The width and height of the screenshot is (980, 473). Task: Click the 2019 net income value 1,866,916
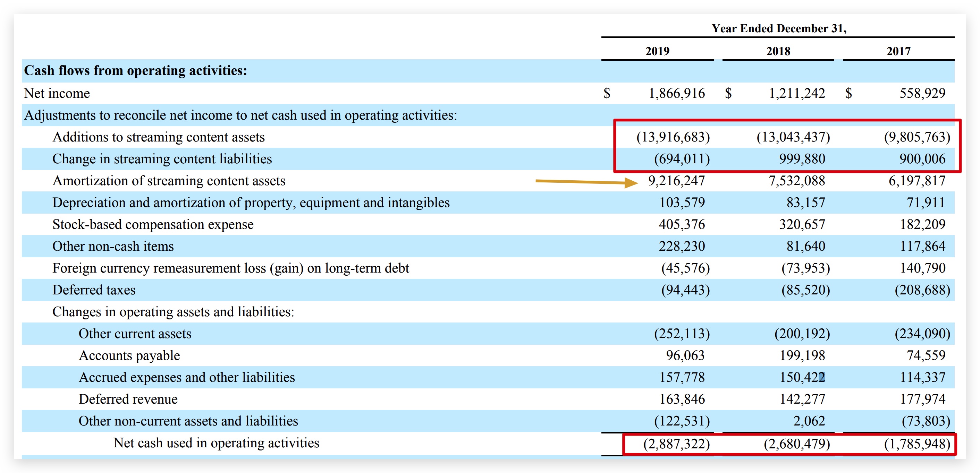click(x=676, y=93)
